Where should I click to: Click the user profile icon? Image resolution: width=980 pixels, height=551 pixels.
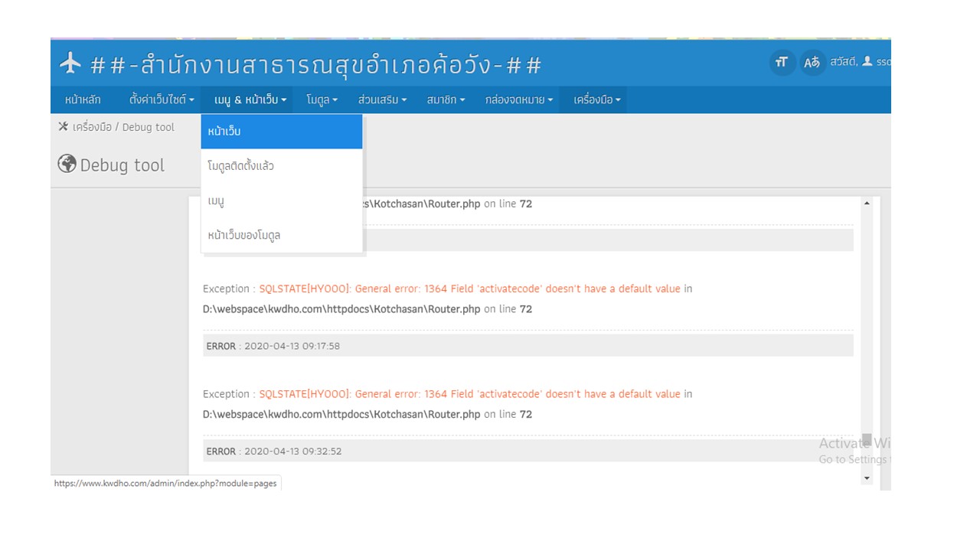[867, 62]
